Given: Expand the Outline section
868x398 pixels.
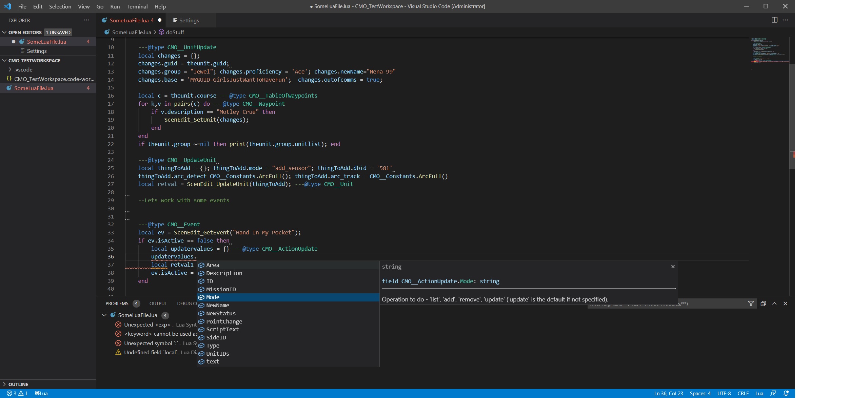Looking at the screenshot, I should (4, 384).
